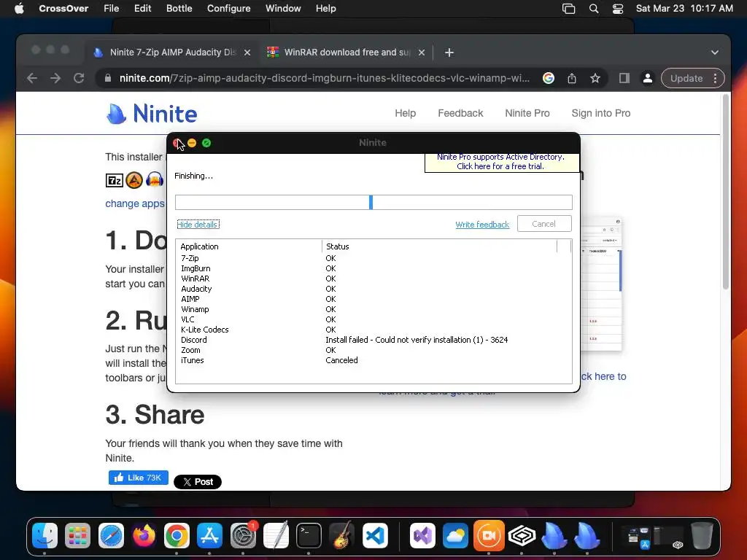Click the Google icon in address bar
The width and height of the screenshot is (747, 560).
[x=549, y=78]
